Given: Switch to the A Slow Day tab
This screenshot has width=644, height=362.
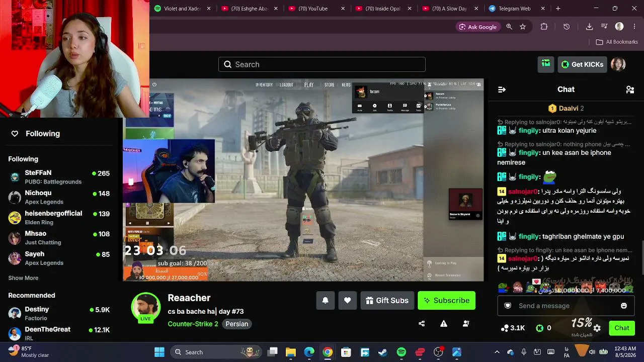Looking at the screenshot, I should tap(451, 9).
